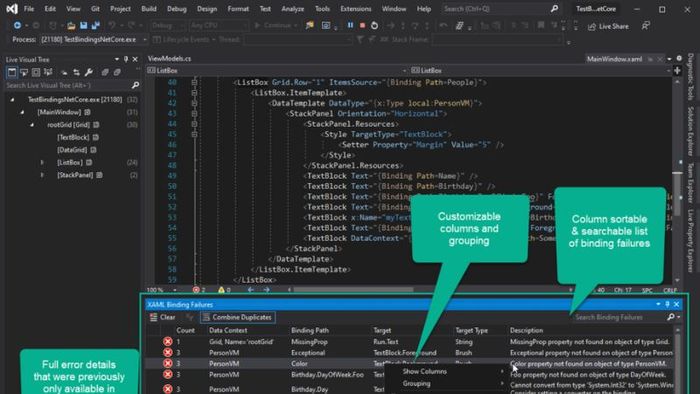Viewport: 700px width, 394px height.
Task: Click the split editor plus icon
Action: [x=677, y=71]
